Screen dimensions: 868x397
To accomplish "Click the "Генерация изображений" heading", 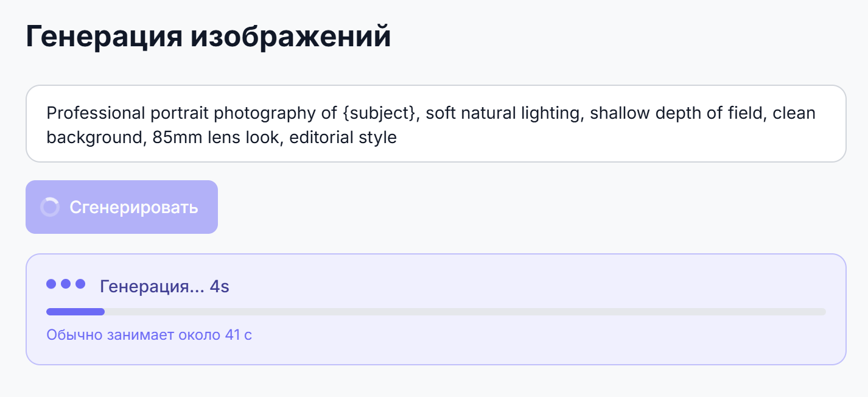I will [x=208, y=37].
